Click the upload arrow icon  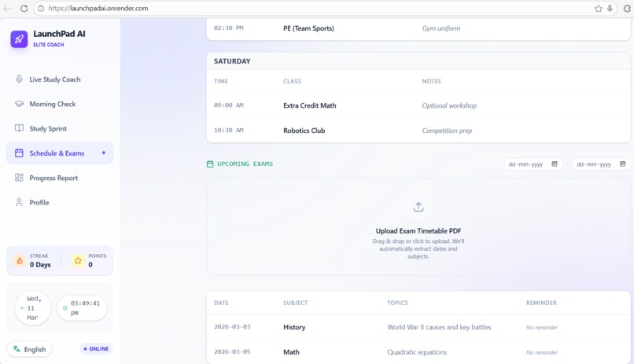(x=418, y=208)
